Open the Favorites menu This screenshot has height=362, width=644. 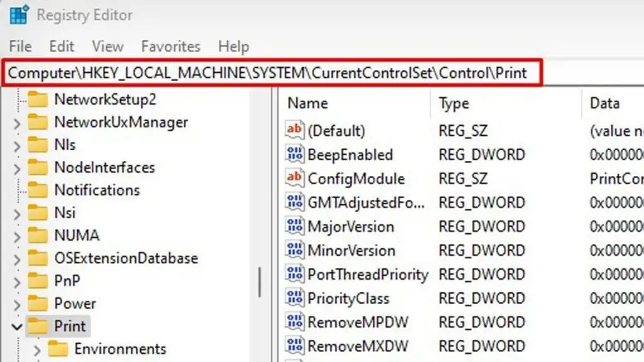(x=171, y=47)
